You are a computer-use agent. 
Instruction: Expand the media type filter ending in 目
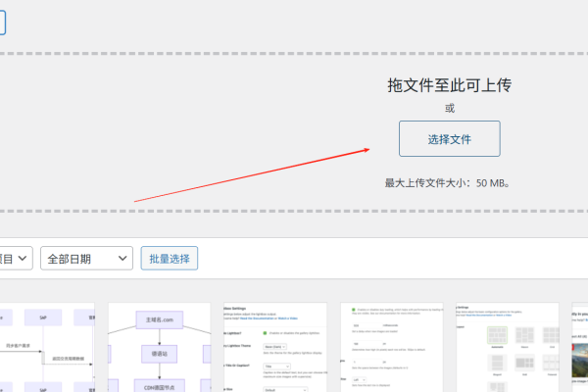[x=15, y=259]
